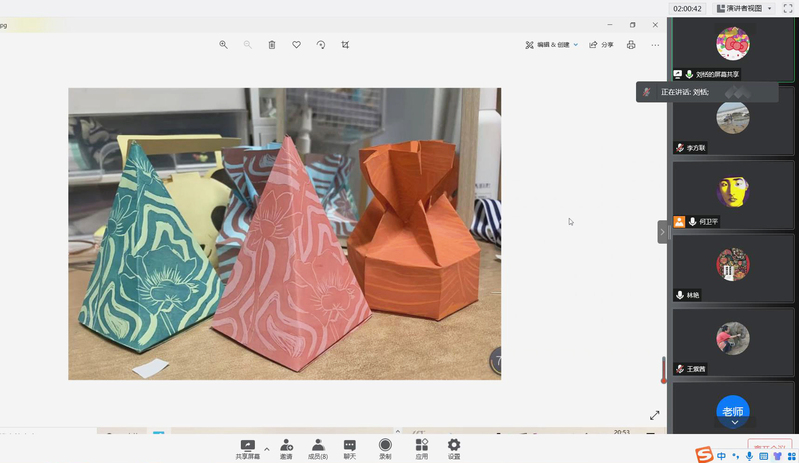This screenshot has width=799, height=463.
Task: Toggle meeting full screen icon at top right
Action: [788, 8]
